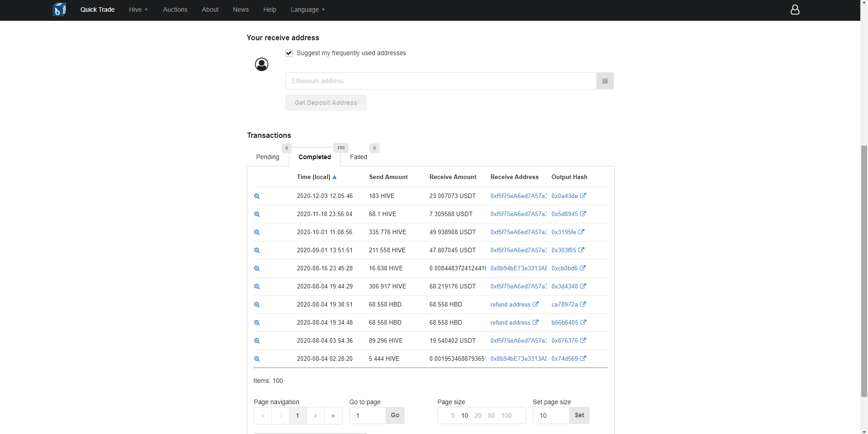
Task: Open the About page
Action: [210, 9]
